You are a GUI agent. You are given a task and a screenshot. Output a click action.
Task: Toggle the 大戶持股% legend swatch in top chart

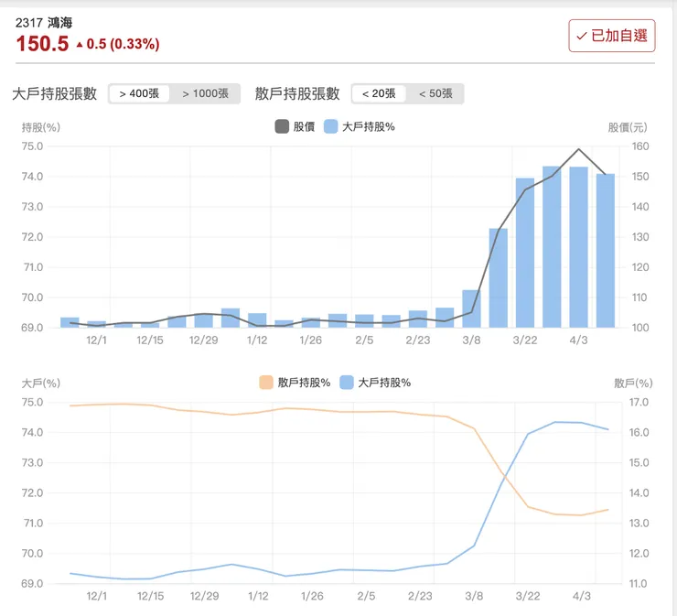pos(331,126)
